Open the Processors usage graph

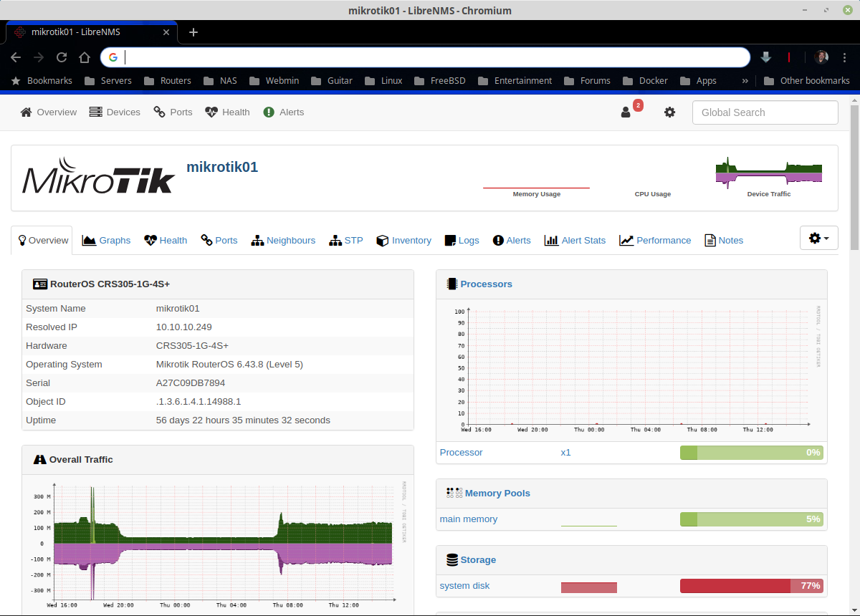pos(631,369)
